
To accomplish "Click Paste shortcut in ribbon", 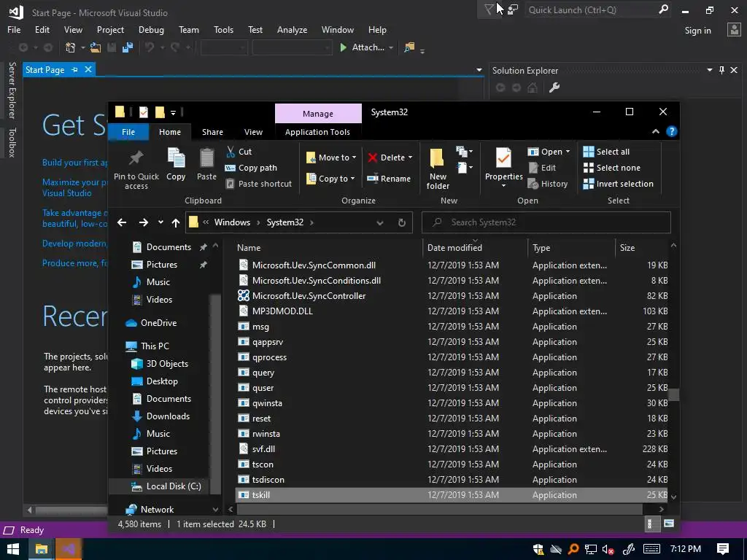I will tap(258, 184).
